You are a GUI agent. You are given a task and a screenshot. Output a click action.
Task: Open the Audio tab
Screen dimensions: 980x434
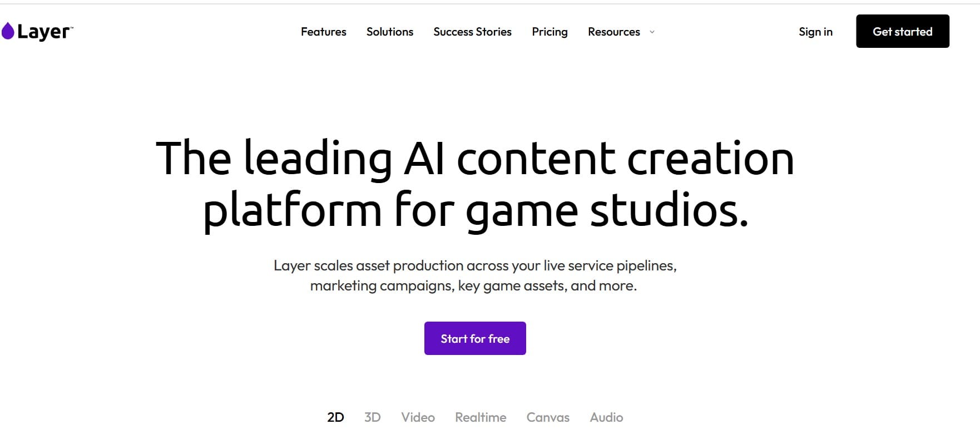(606, 416)
